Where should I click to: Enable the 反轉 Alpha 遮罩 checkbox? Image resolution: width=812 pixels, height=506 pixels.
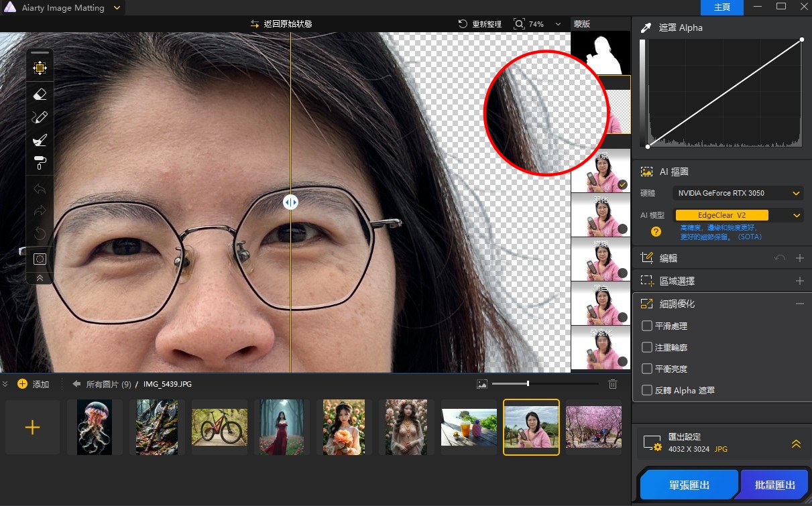(x=647, y=390)
